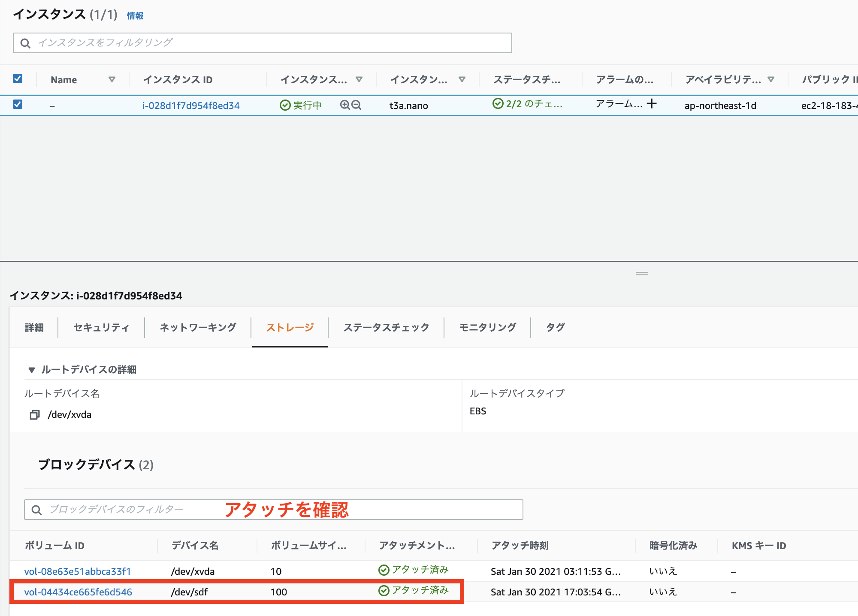Copy the root device name /dev/xvda

pyautogui.click(x=34, y=415)
